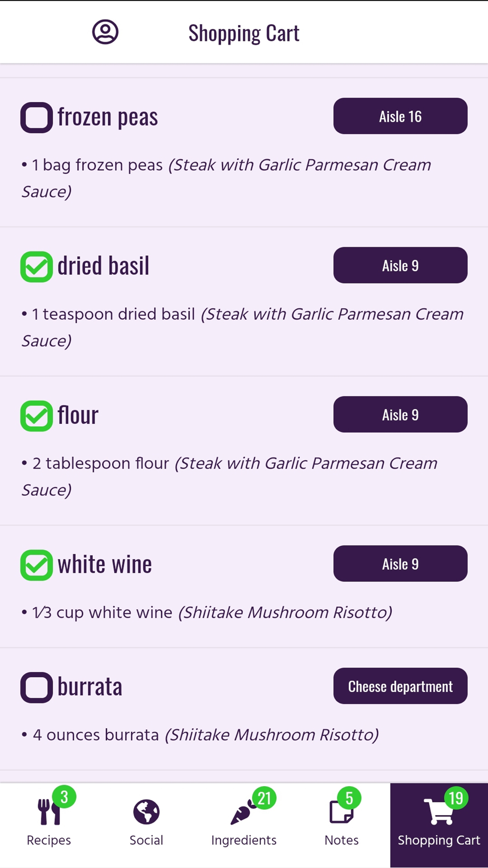Uncheck the dried basil checkbox

pos(37,267)
